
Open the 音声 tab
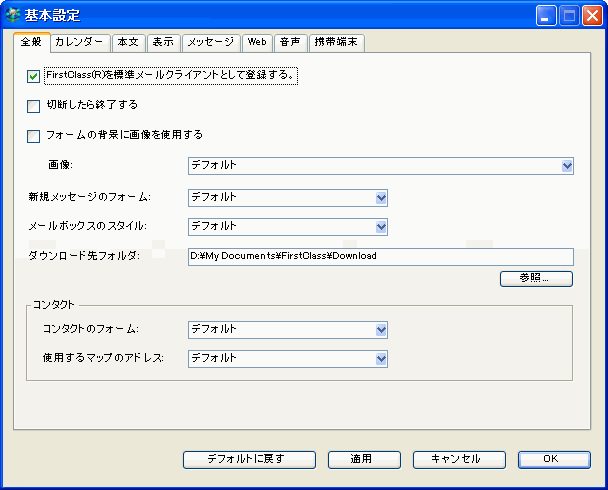[x=290, y=42]
